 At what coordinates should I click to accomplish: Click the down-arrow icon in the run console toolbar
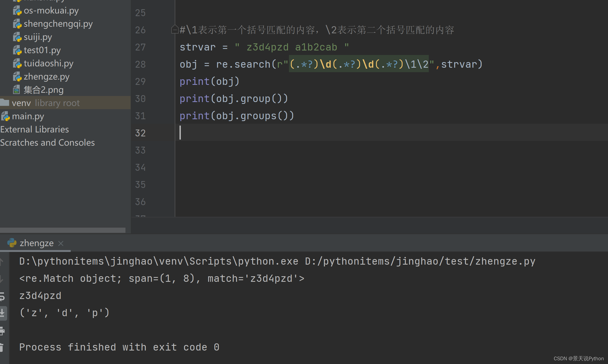pyautogui.click(x=2, y=279)
